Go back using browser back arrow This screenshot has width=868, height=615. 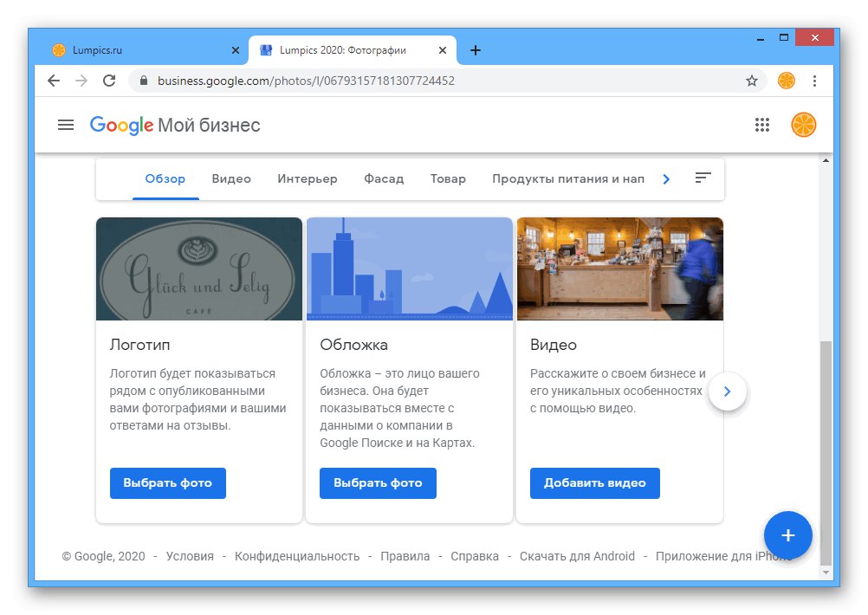click(54, 81)
